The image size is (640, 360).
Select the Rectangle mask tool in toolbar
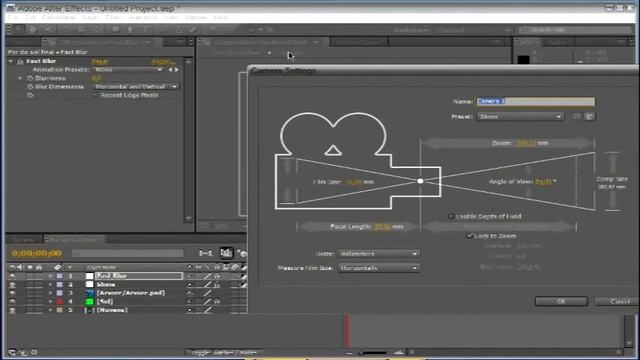(x=116, y=29)
